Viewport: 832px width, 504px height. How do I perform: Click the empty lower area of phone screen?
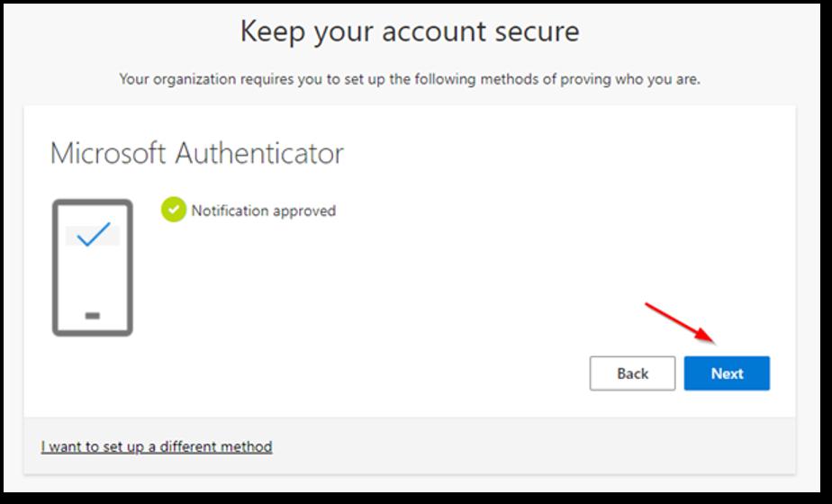click(93, 277)
